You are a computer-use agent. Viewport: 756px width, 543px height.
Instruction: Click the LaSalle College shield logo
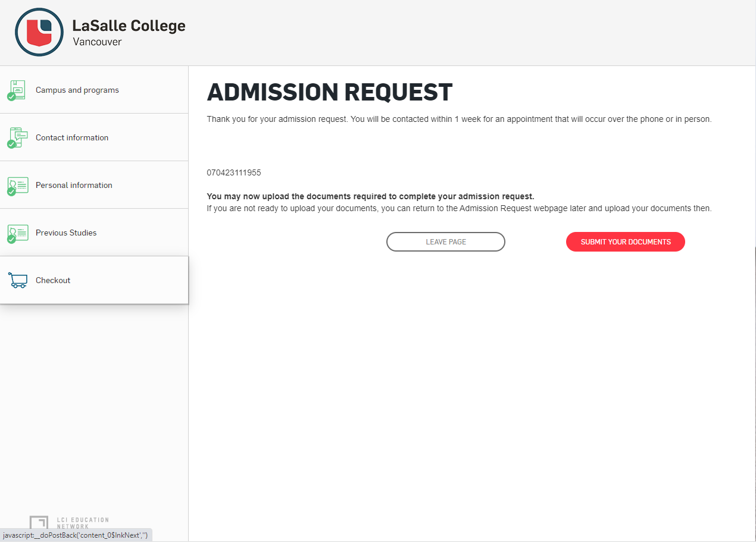(x=39, y=32)
